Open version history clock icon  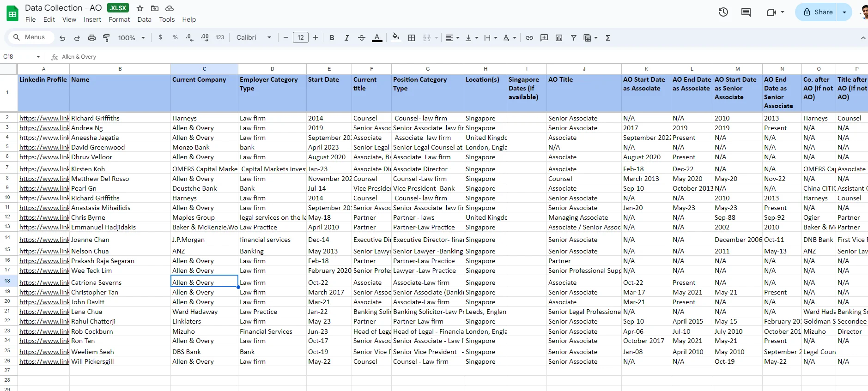[x=723, y=12]
